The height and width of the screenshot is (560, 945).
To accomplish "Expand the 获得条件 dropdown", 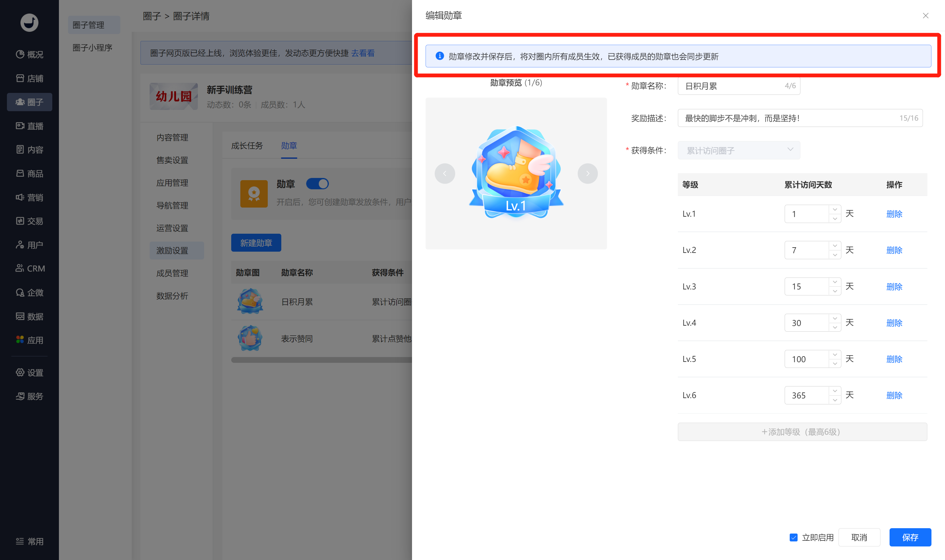I will click(739, 150).
